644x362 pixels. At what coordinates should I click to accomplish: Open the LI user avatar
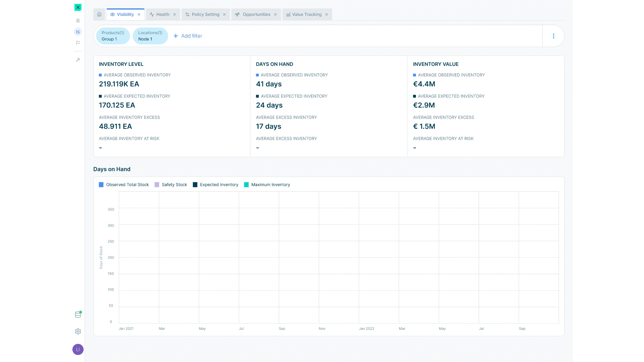pyautogui.click(x=78, y=349)
